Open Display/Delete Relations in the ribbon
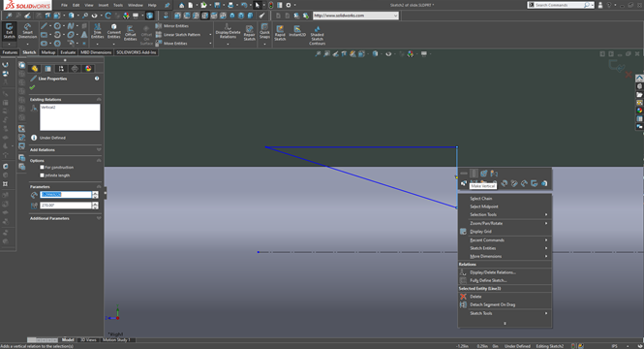The image size is (644, 349). pos(228,32)
